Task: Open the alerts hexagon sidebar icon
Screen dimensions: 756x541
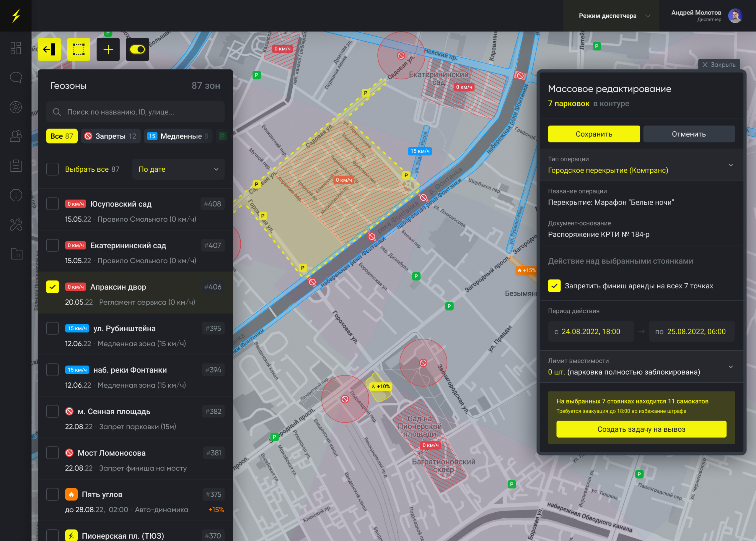Action: (x=16, y=195)
